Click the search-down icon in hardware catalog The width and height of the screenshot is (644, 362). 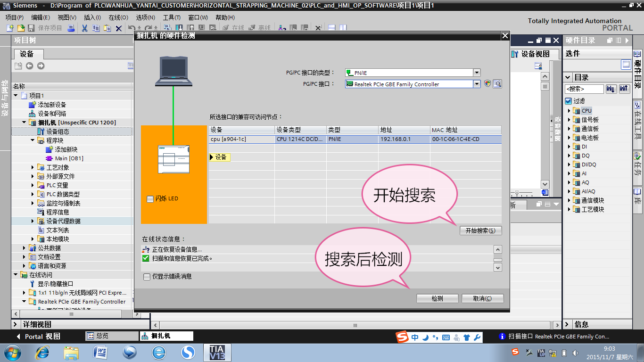pyautogui.click(x=611, y=89)
